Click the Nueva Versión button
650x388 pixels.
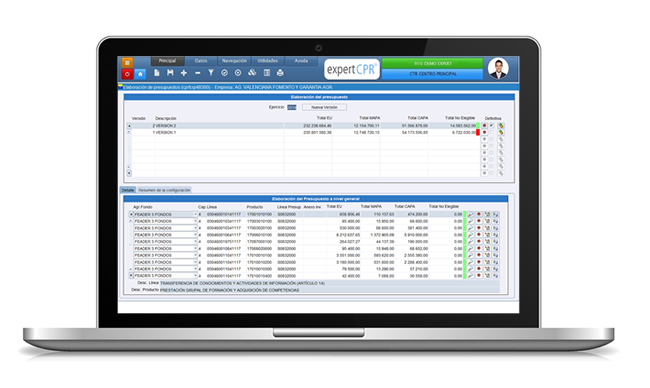(324, 107)
